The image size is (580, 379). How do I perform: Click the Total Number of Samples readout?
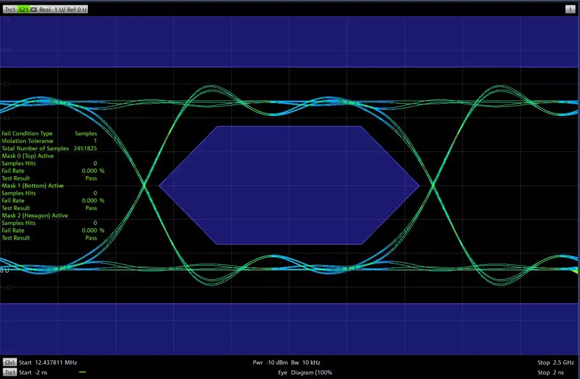(49, 148)
